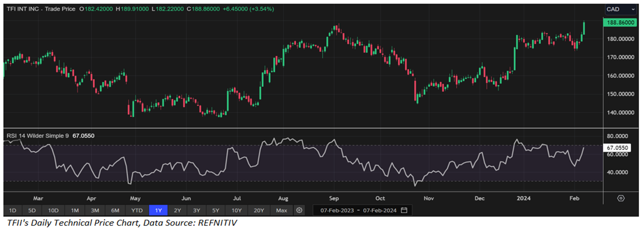The width and height of the screenshot is (644, 231).
Task: Select the 3Y time period
Action: (196, 210)
